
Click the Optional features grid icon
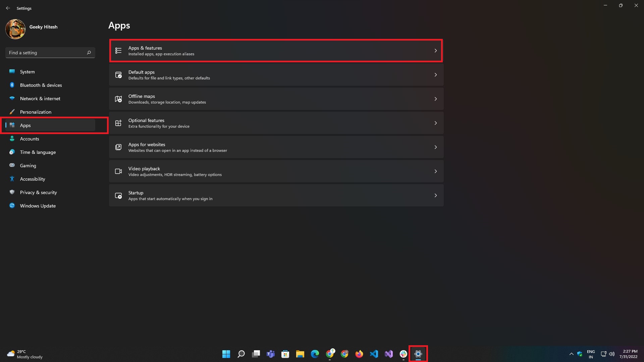(x=118, y=123)
